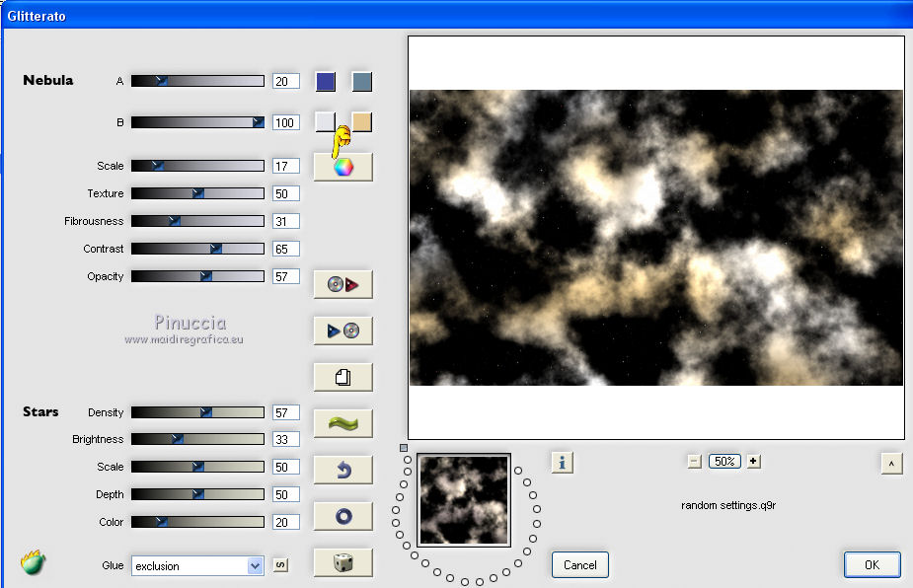Viewport: 913px width, 588px height.
Task: Click the Nebula B value field showing 100
Action: [286, 122]
